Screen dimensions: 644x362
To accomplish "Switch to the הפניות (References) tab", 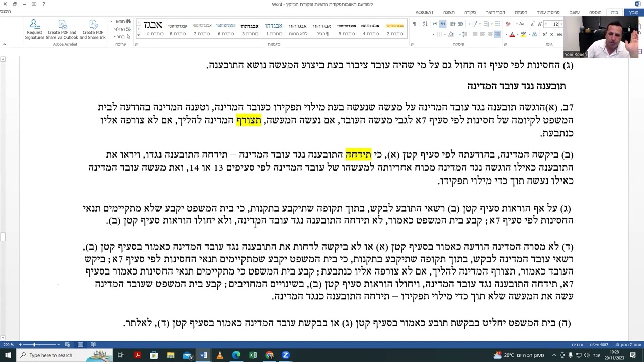I will tap(521, 12).
